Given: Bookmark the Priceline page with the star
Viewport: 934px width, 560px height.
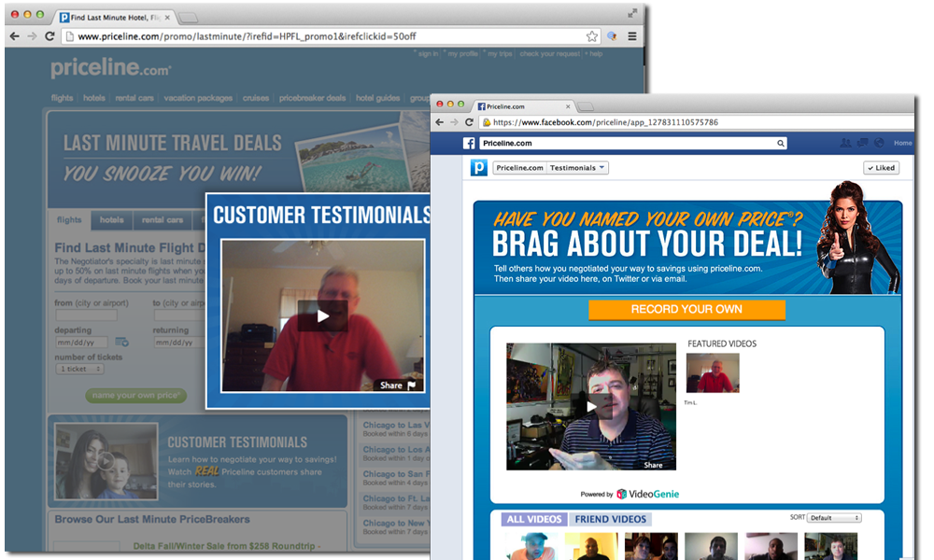Looking at the screenshot, I should click(591, 36).
